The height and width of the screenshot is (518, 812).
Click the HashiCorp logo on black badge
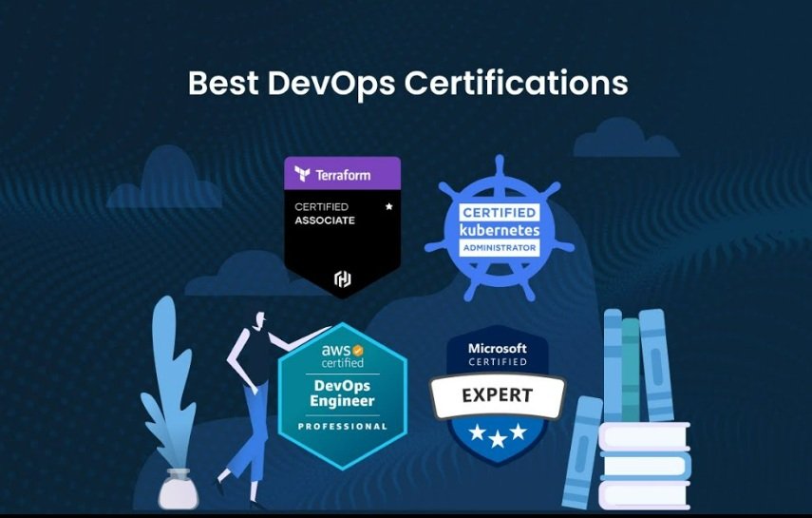[343, 278]
